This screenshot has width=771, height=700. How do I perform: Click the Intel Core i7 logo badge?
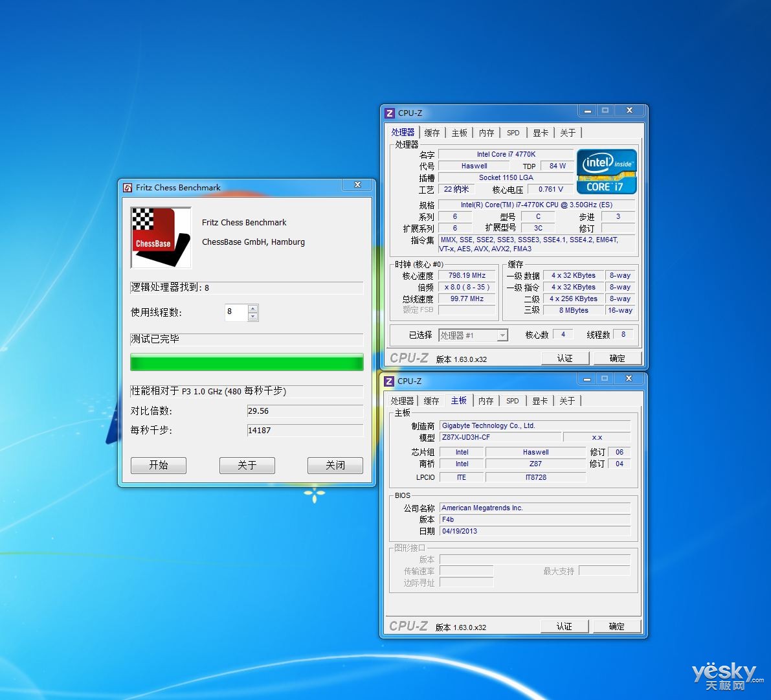pyautogui.click(x=607, y=171)
